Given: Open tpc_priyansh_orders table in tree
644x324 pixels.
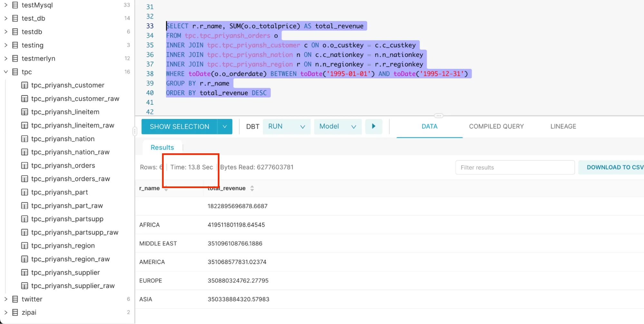Looking at the screenshot, I should pyautogui.click(x=63, y=166).
